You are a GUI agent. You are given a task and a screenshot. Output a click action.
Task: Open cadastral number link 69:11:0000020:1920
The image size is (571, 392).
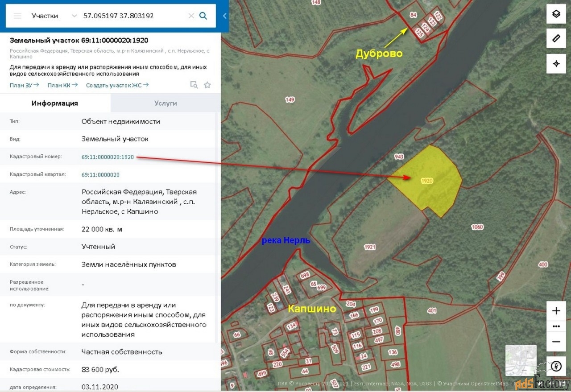pyautogui.click(x=108, y=157)
